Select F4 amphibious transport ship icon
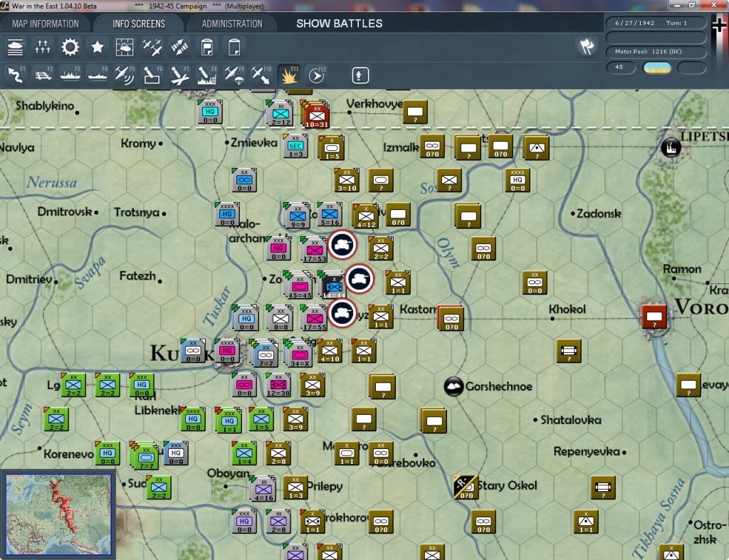Screen dimensions: 729x560 (x=98, y=75)
